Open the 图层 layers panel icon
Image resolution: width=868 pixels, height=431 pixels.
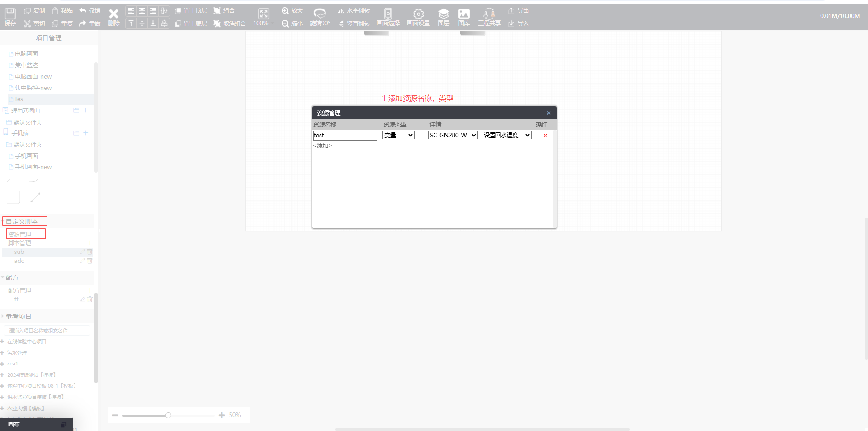point(443,14)
